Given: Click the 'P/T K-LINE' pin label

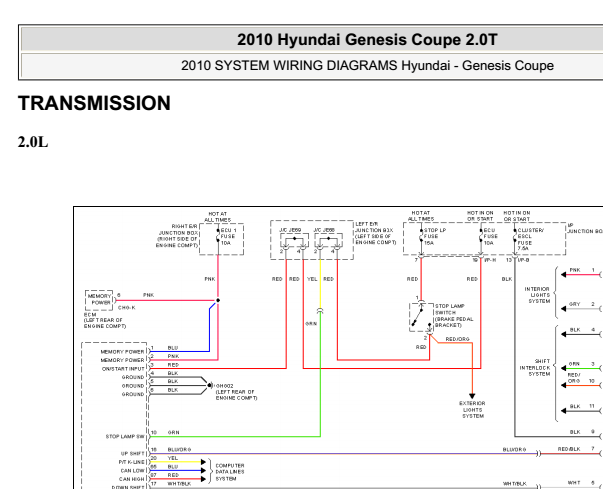Looking at the screenshot, I should pyautogui.click(x=132, y=462).
